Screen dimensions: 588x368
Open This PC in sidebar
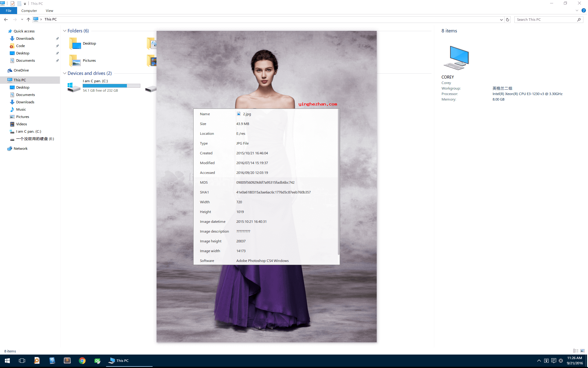click(x=20, y=79)
